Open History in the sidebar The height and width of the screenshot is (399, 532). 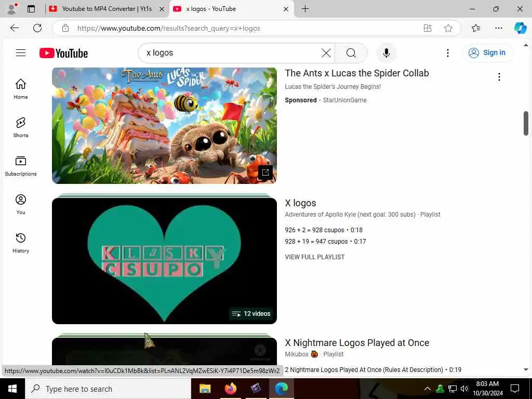coord(21,243)
